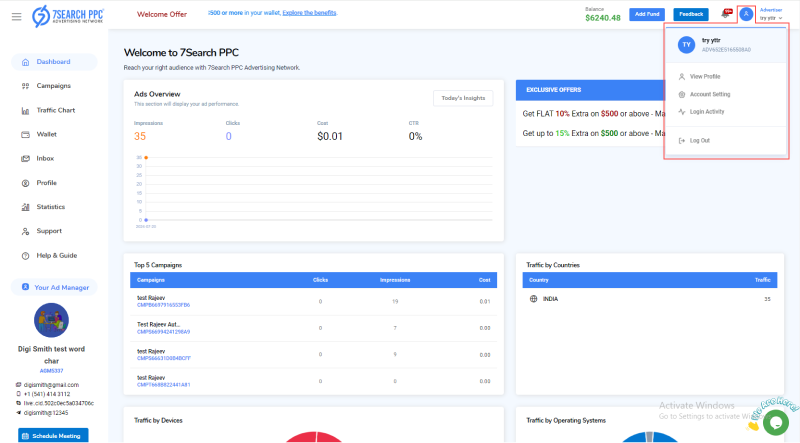Click the Account Setting gear icon
Image resolution: width=800 pixels, height=443 pixels.
(x=682, y=94)
